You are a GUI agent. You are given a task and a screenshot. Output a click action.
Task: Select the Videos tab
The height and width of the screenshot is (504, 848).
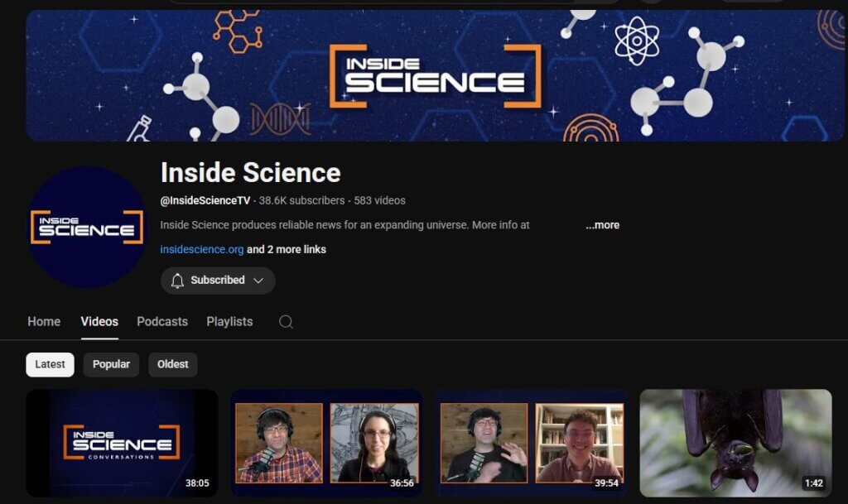tap(99, 321)
